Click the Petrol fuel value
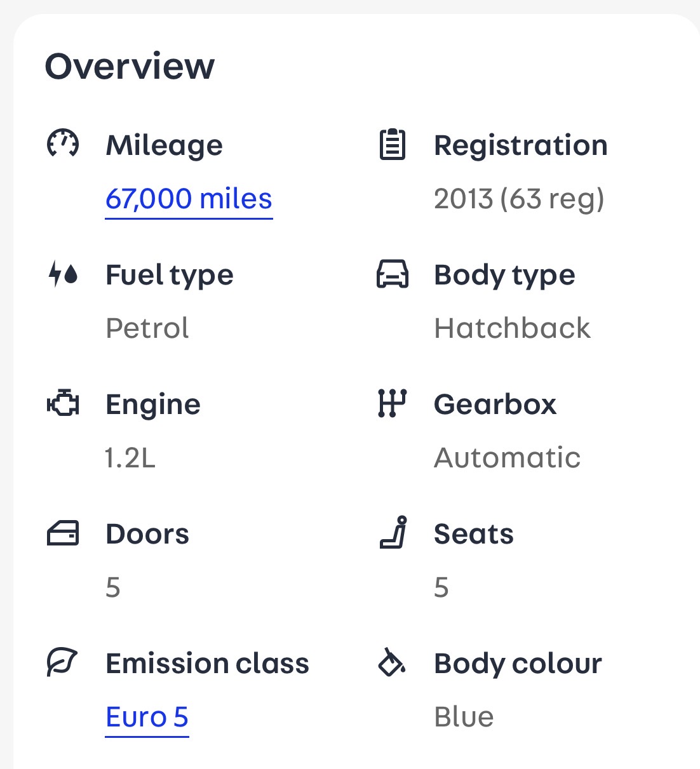This screenshot has height=769, width=700. tap(147, 328)
